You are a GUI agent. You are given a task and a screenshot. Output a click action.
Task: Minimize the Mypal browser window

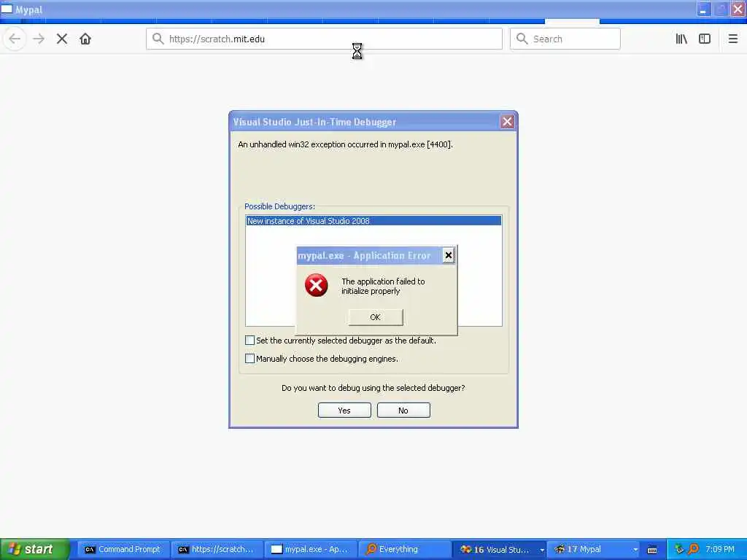point(704,9)
